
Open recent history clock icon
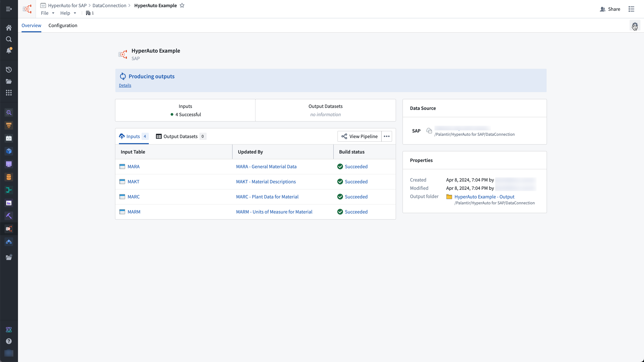(x=9, y=70)
